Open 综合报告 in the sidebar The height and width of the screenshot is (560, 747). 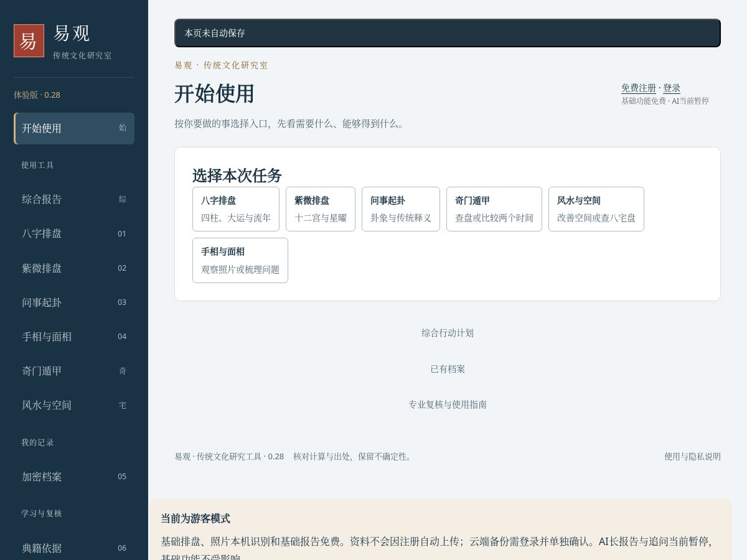74,199
